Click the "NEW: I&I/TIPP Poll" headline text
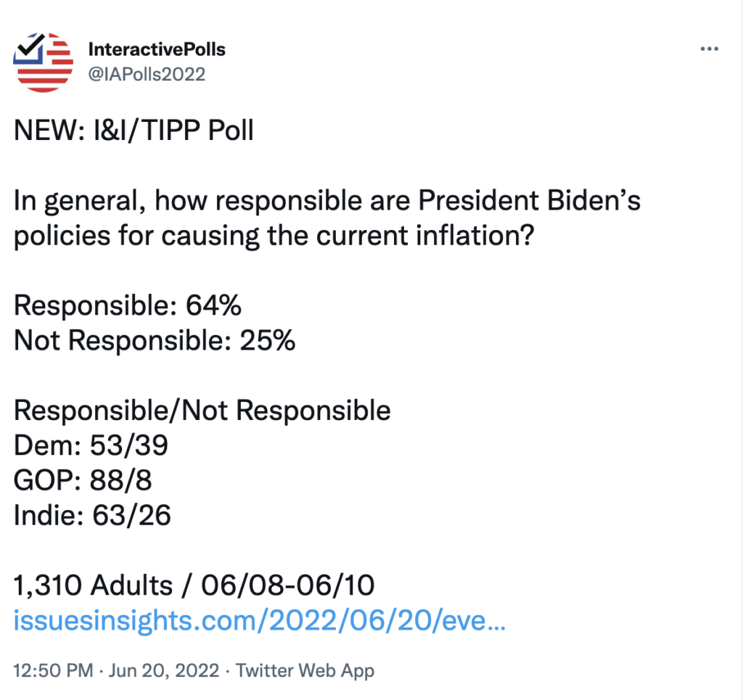743x700 pixels. [134, 133]
